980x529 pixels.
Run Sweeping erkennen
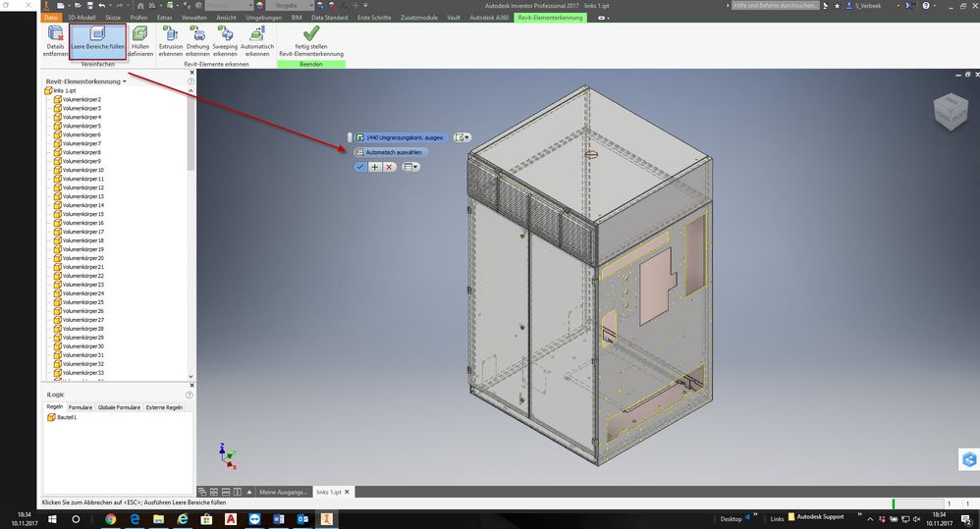(225, 41)
